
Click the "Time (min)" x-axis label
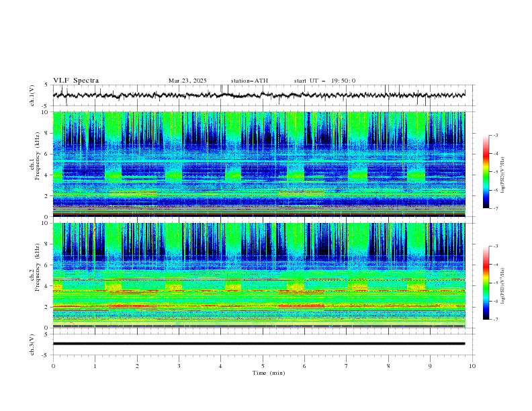coord(269,373)
